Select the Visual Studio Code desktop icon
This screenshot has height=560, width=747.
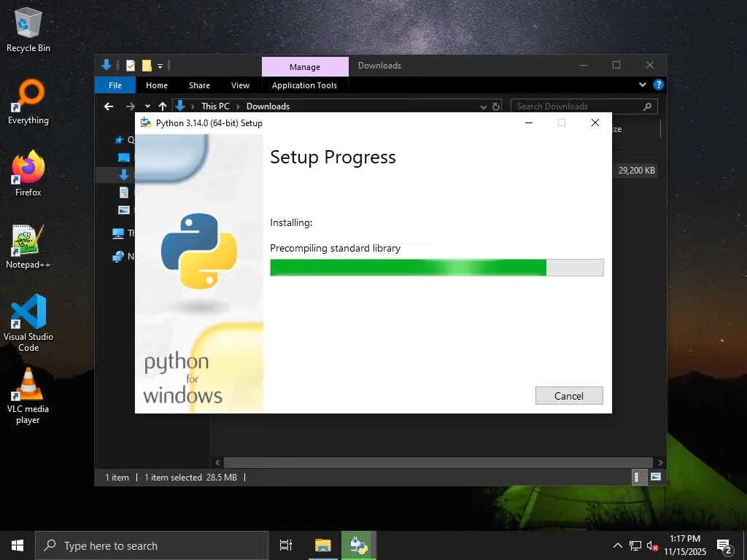point(28,323)
